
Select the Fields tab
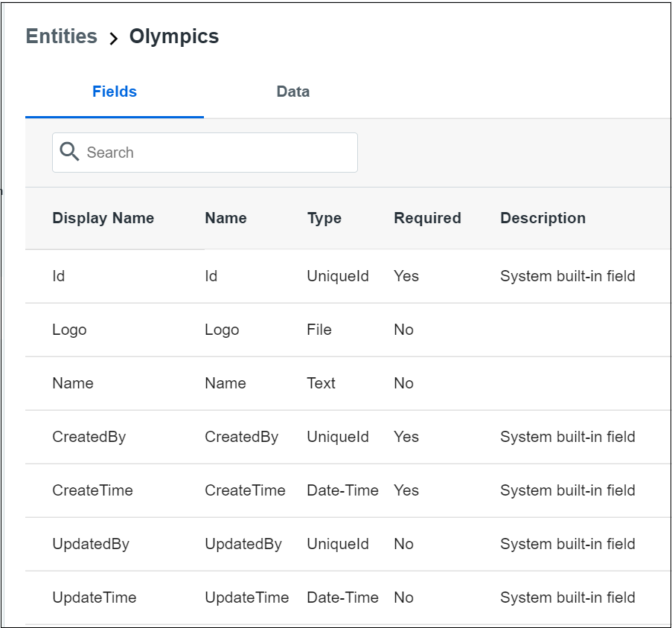pyautogui.click(x=115, y=92)
